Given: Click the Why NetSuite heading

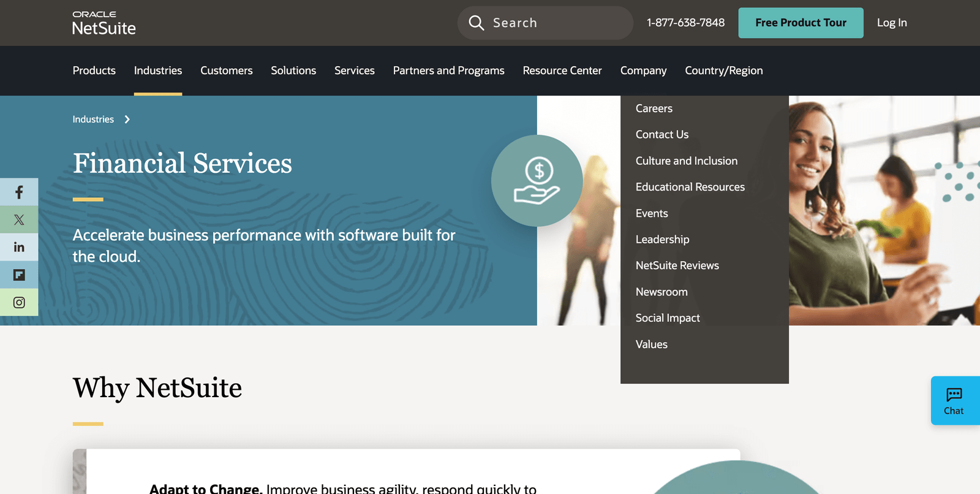Looking at the screenshot, I should pos(157,388).
